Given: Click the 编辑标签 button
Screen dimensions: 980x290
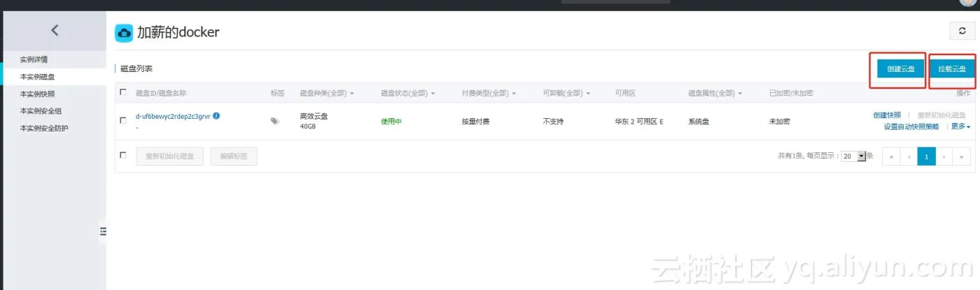Looking at the screenshot, I should [x=234, y=157].
